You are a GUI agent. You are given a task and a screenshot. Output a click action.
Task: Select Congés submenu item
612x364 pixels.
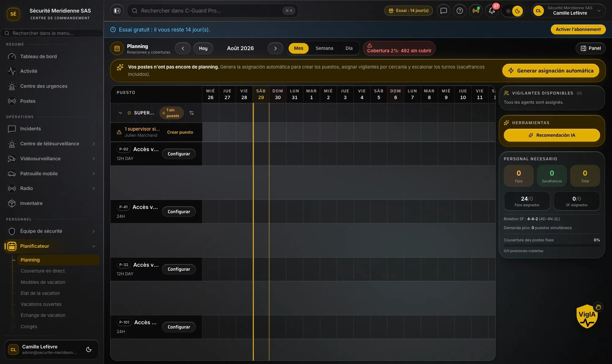coord(29,326)
